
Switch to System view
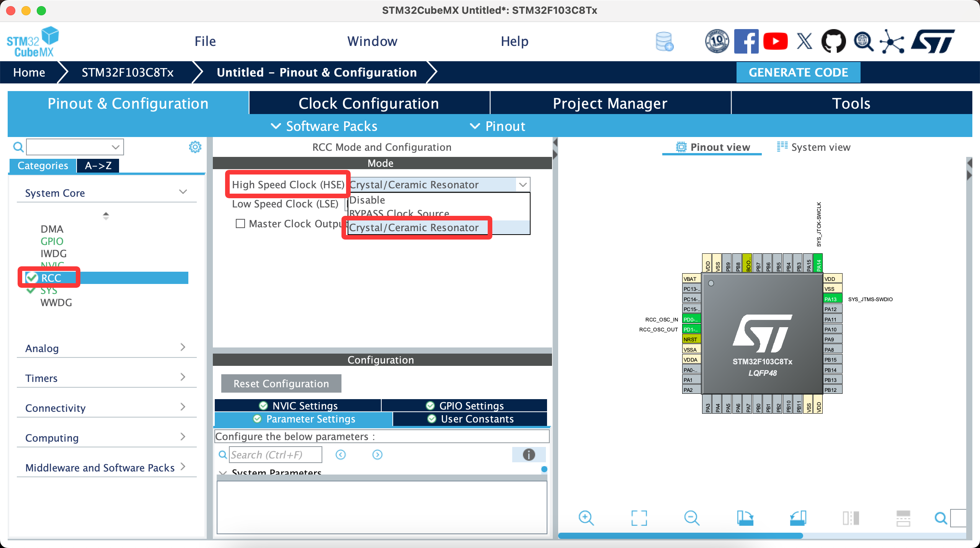click(814, 147)
